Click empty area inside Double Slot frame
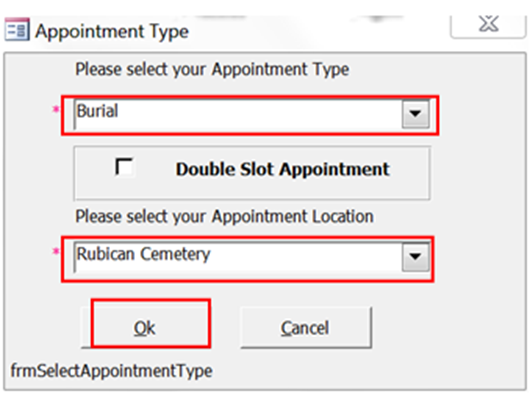 point(409,186)
